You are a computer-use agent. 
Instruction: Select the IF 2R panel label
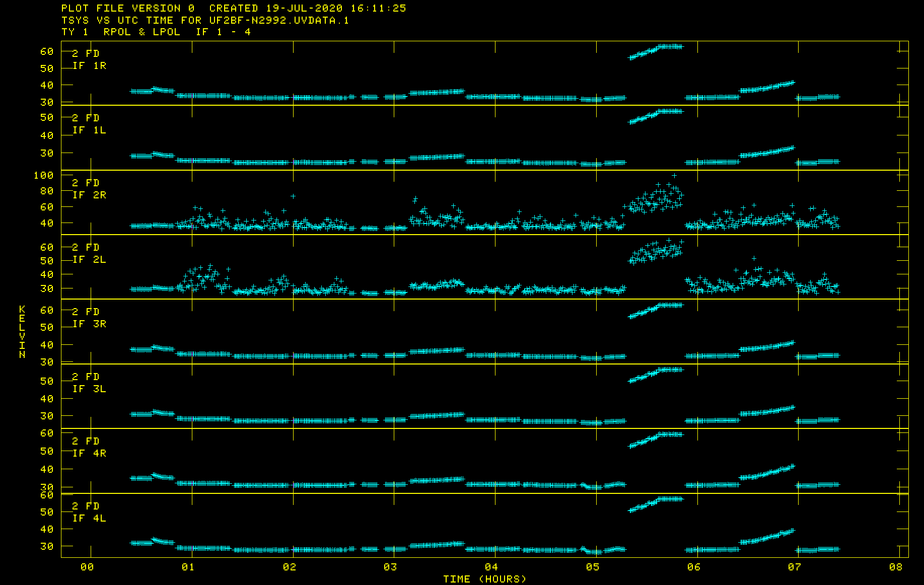tap(89, 195)
